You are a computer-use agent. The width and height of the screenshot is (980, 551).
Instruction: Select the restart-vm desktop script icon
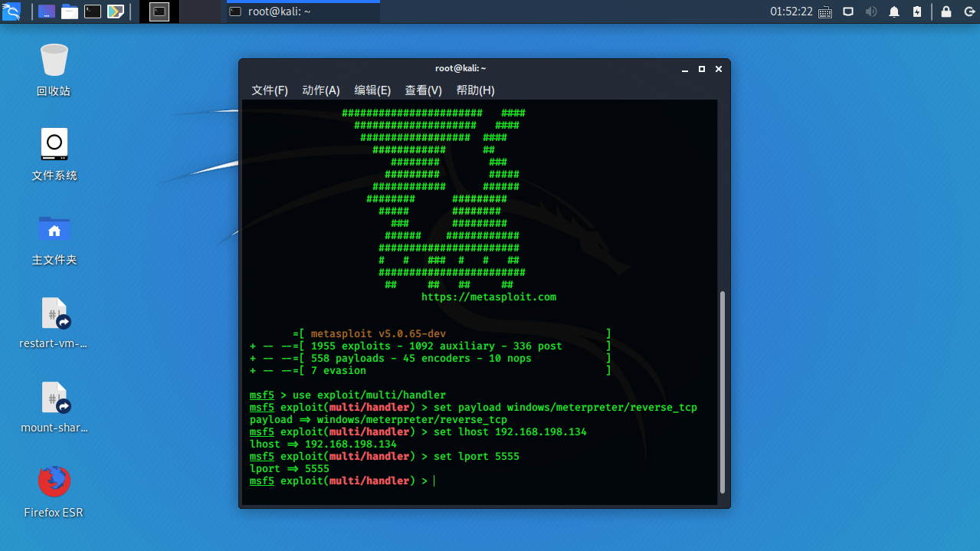coord(54,323)
